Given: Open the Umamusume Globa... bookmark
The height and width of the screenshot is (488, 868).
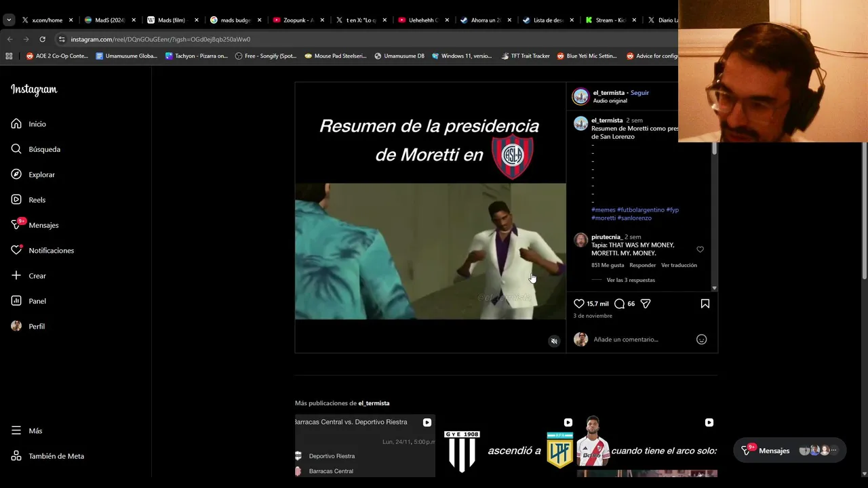Looking at the screenshot, I should 127,56.
